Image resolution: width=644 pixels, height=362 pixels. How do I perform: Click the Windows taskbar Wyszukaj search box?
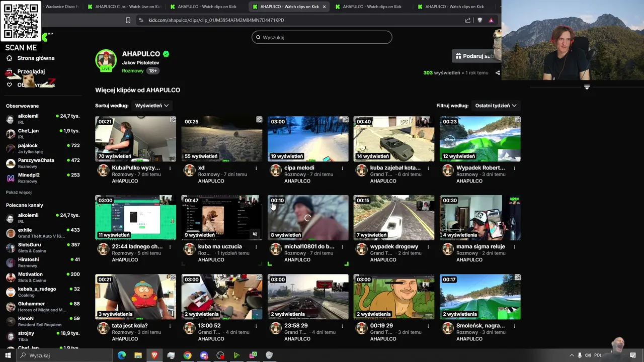[64, 355]
